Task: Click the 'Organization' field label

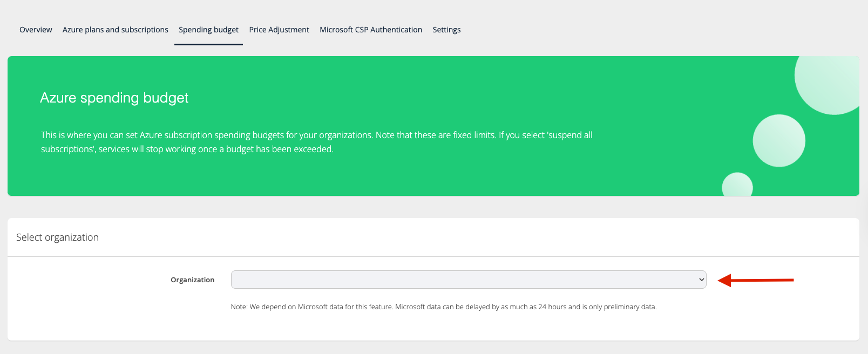Action: (x=193, y=280)
